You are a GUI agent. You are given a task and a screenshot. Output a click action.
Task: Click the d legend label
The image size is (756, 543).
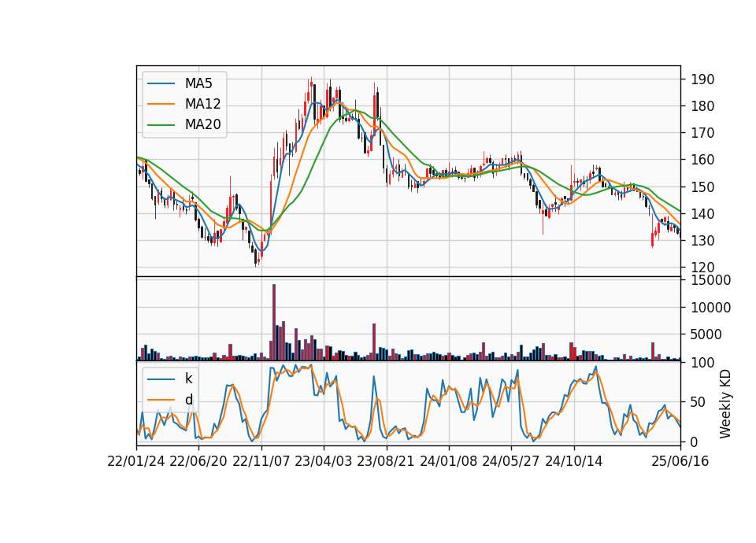point(189,400)
